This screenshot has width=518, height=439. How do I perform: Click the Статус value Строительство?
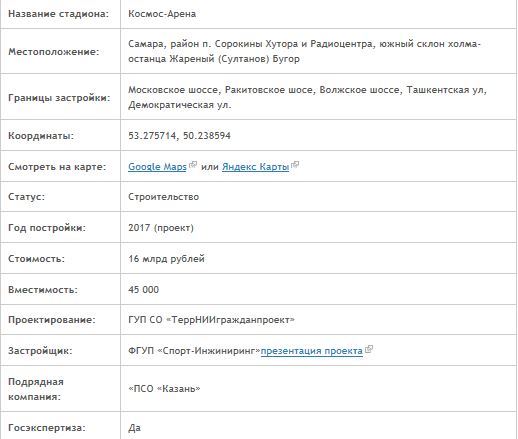coord(164,197)
